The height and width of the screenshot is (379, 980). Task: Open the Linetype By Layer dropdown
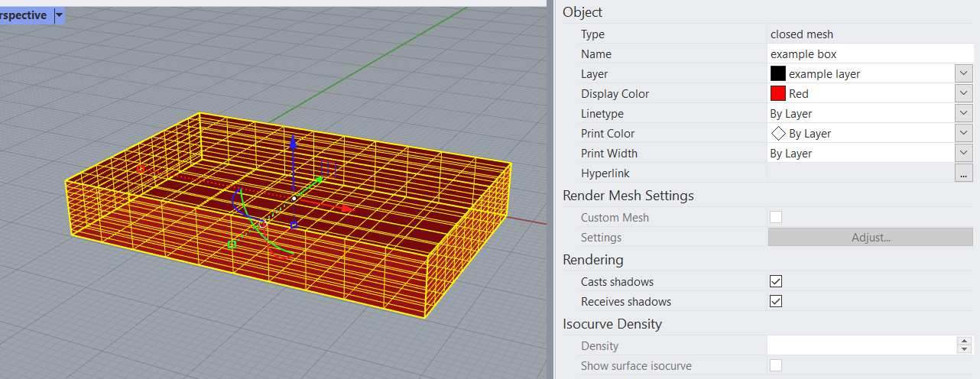coord(963,114)
